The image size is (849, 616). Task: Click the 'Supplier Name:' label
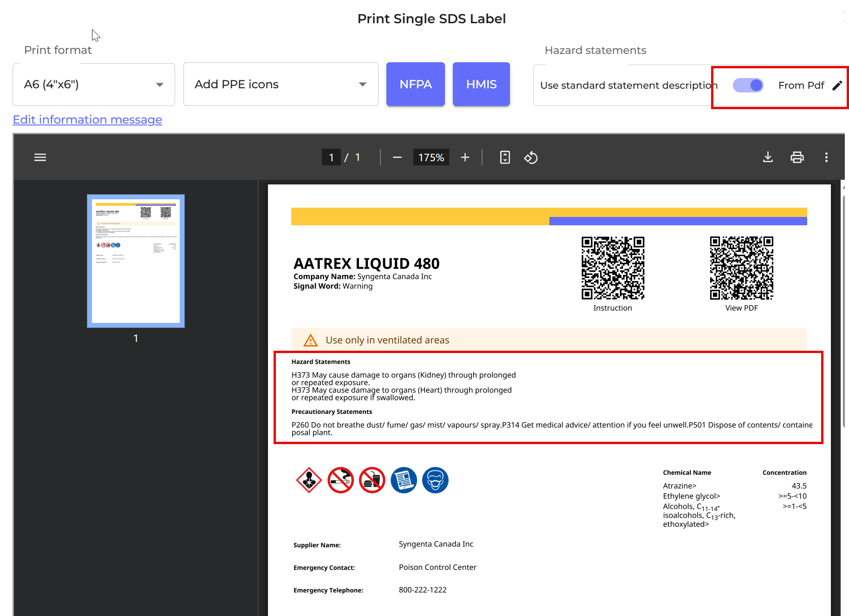317,545
